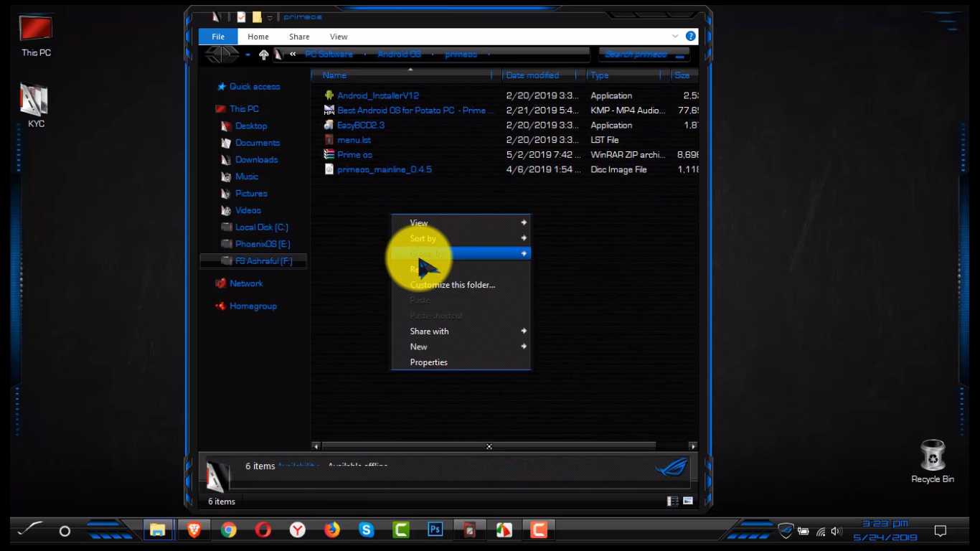
Task: Choose Properties from the context menu
Action: click(461, 362)
